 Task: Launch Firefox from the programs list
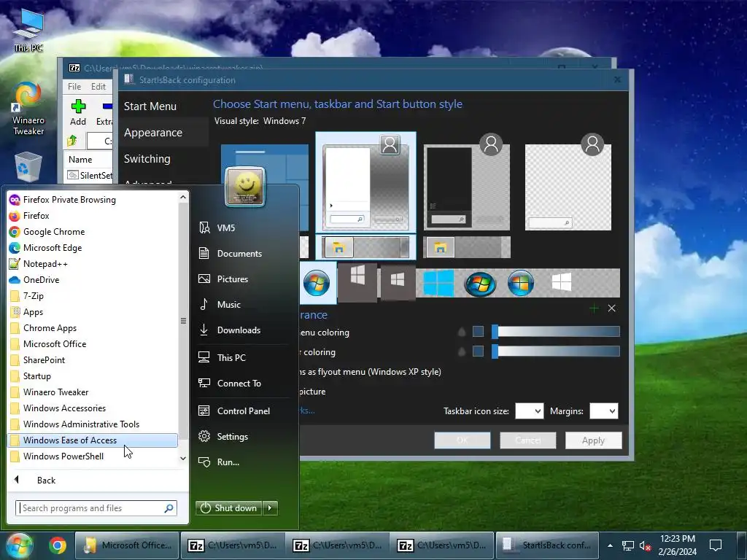coord(93,216)
